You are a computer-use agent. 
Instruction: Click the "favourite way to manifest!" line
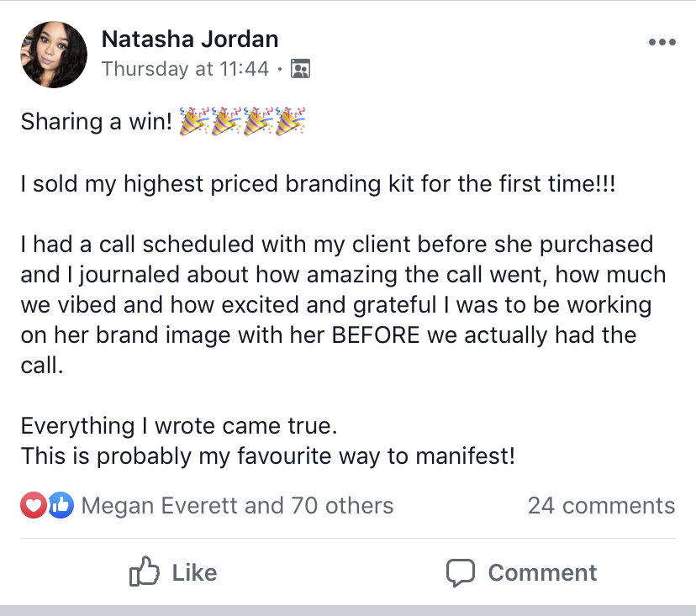coord(268,456)
